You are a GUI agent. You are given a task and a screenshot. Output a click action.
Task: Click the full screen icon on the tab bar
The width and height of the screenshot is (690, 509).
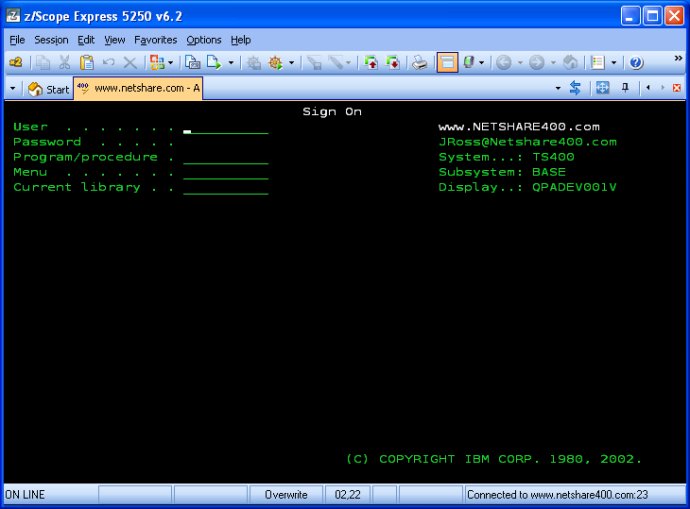point(602,88)
